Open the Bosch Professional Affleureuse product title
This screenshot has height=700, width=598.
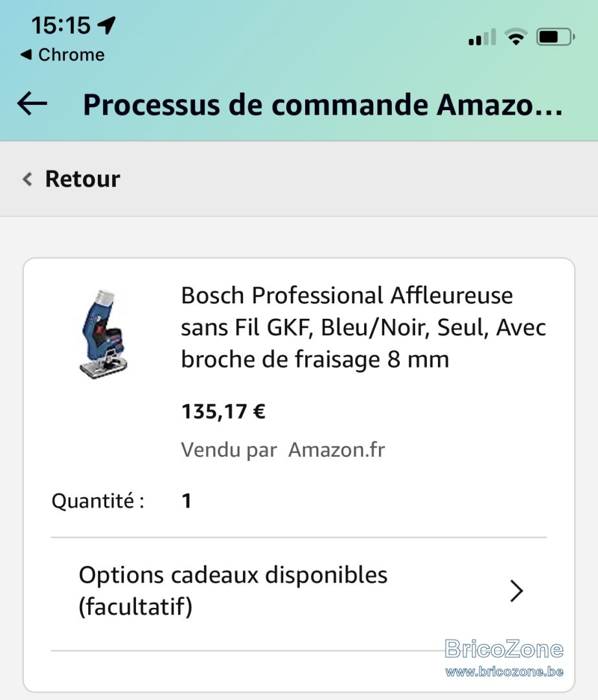coord(363,327)
